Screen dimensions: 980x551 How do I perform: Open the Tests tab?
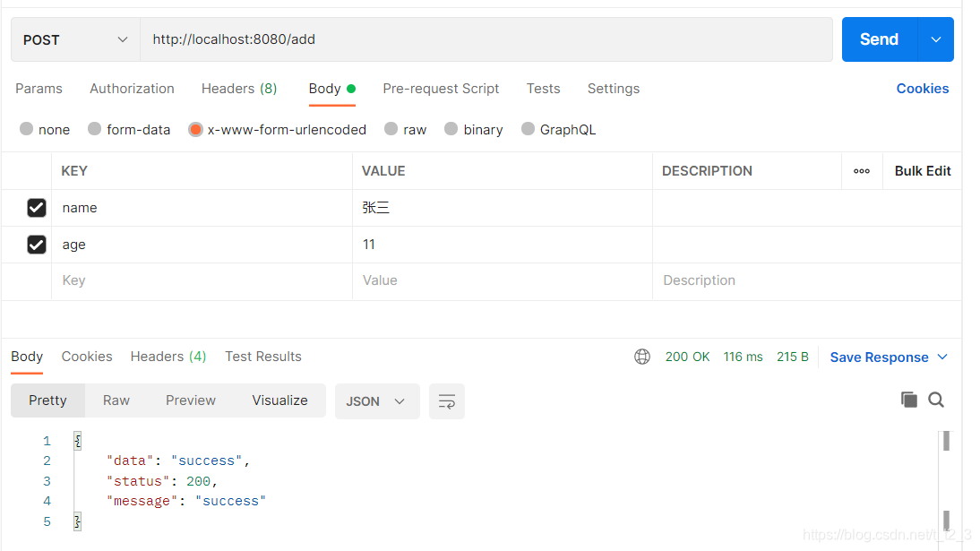coord(543,89)
